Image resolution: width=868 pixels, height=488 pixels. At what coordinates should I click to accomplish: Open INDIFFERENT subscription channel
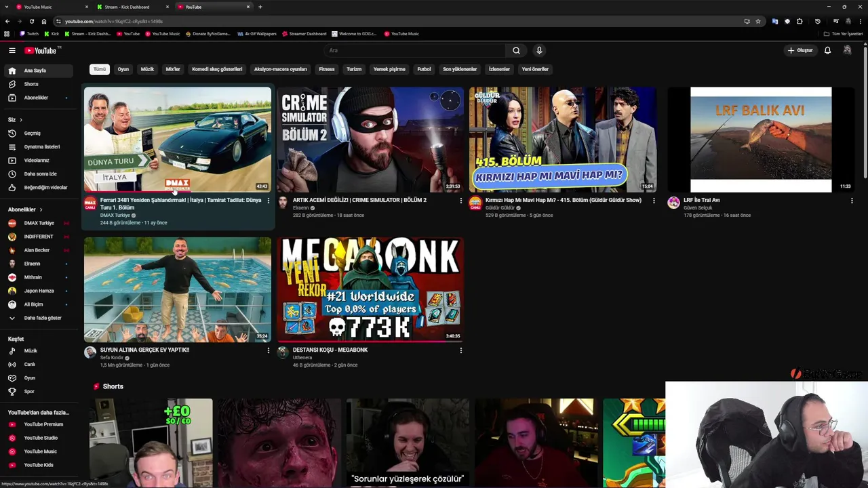pos(39,237)
